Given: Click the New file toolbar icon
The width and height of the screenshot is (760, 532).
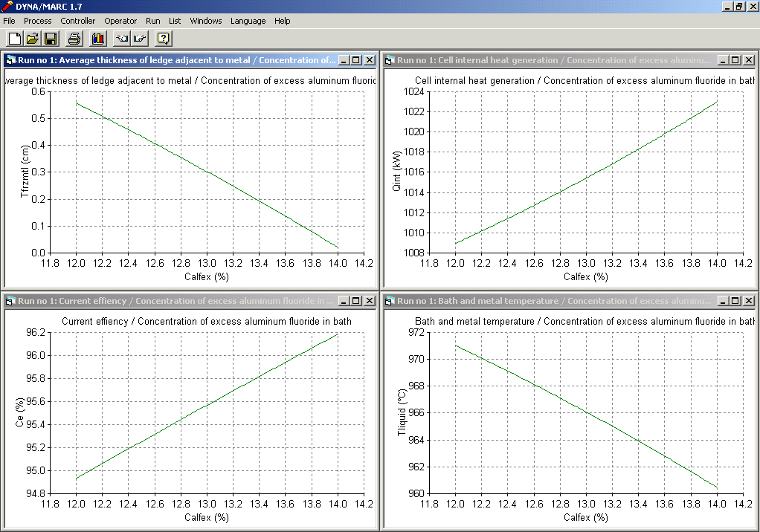Looking at the screenshot, I should [x=14, y=39].
